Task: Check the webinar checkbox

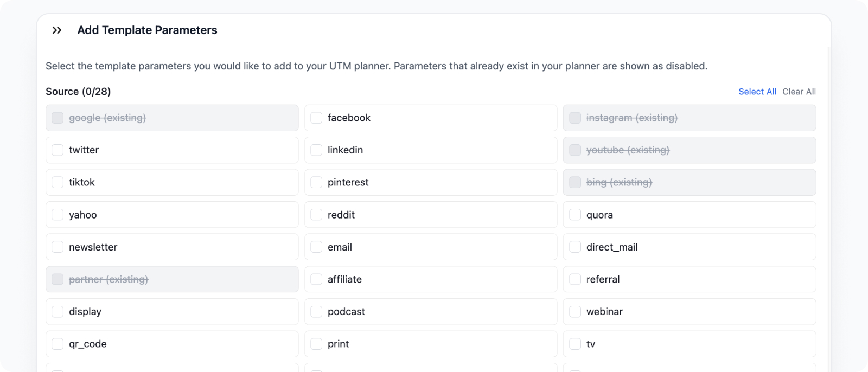Action: tap(575, 312)
